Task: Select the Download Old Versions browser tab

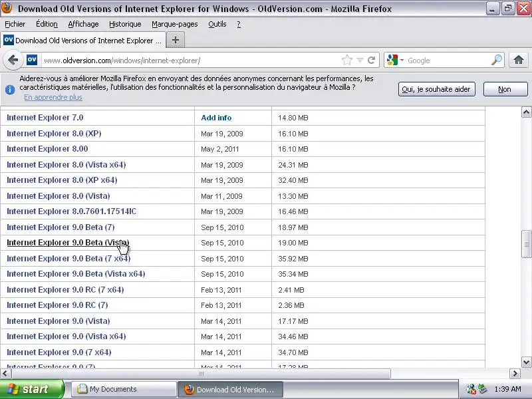Action: 83,41
